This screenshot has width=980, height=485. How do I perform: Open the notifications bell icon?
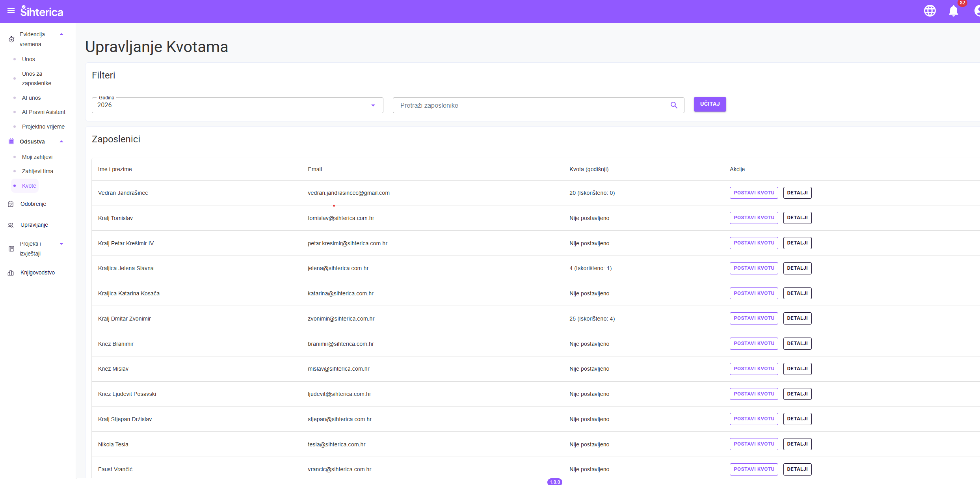pos(953,11)
